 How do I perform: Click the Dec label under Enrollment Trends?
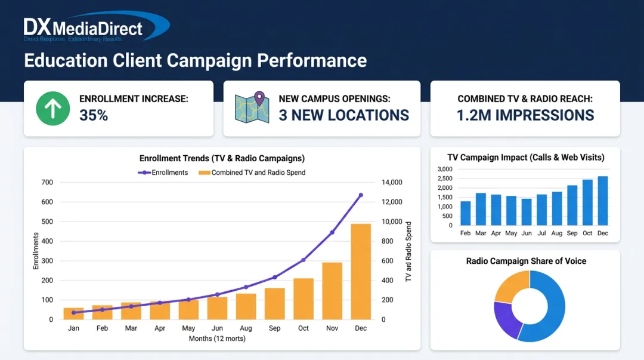click(361, 328)
